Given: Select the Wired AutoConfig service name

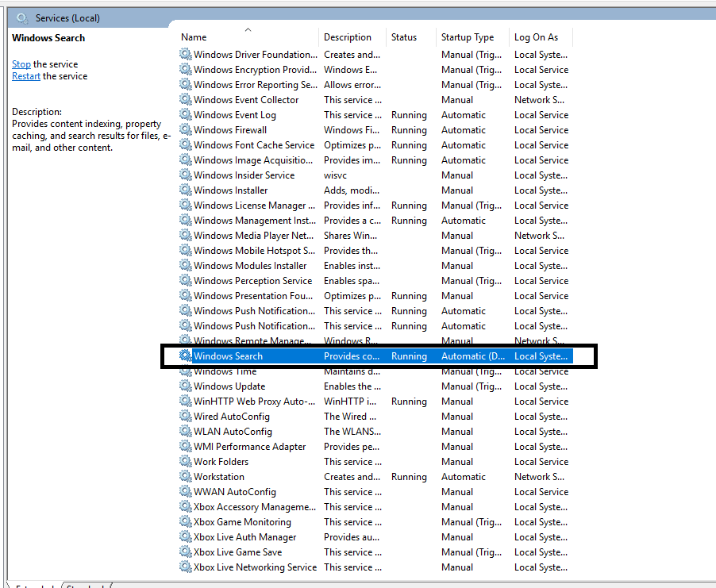Looking at the screenshot, I should tap(232, 417).
